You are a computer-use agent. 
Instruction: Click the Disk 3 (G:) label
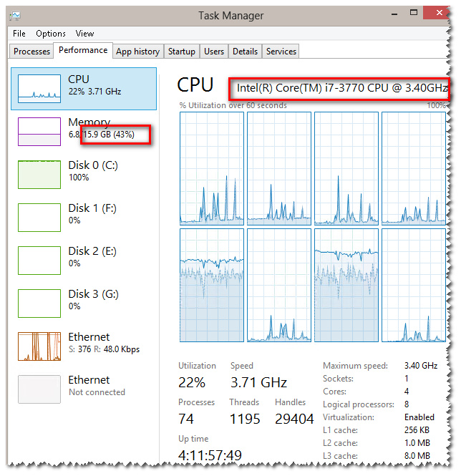pyautogui.click(x=93, y=294)
